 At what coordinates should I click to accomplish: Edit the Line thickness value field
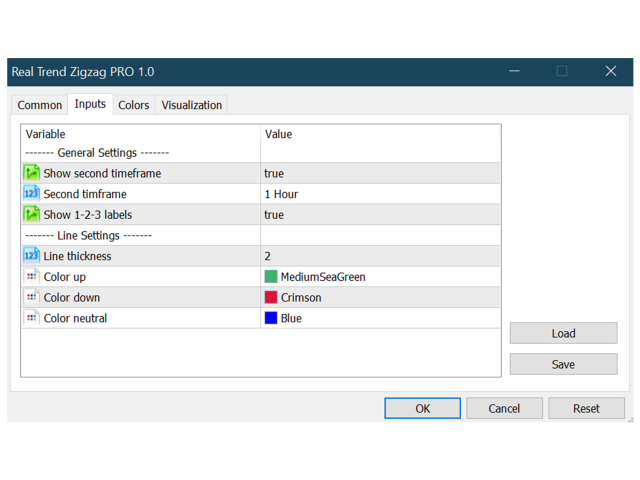380,256
